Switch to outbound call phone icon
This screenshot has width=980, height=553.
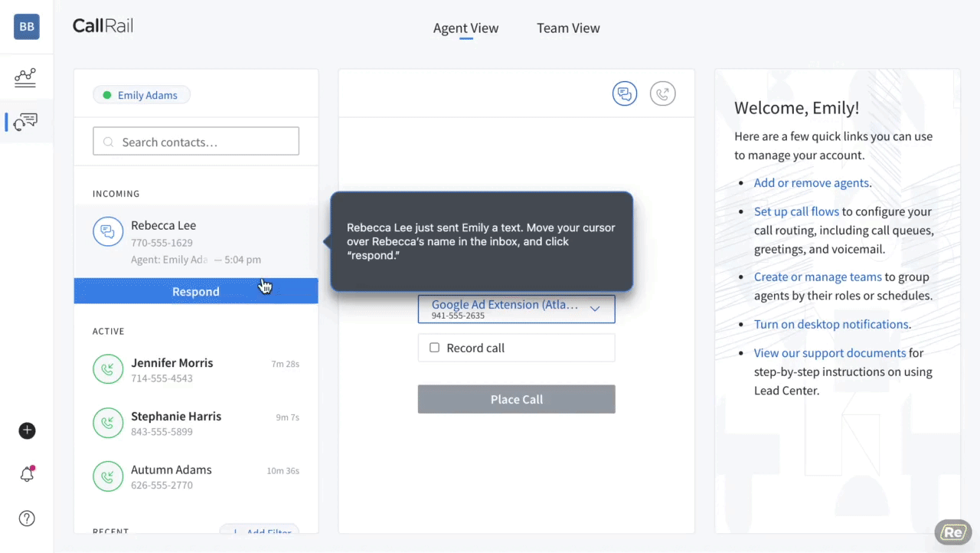pyautogui.click(x=663, y=93)
